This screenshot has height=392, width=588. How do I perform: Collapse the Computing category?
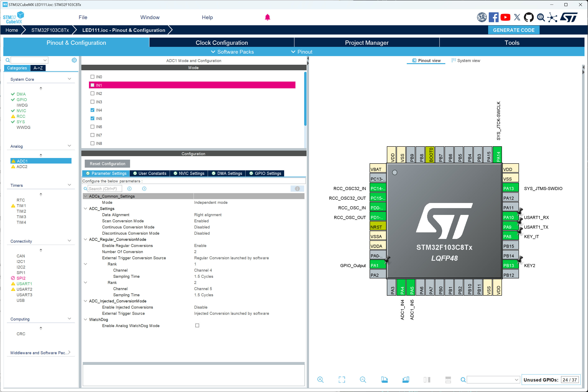(x=69, y=319)
